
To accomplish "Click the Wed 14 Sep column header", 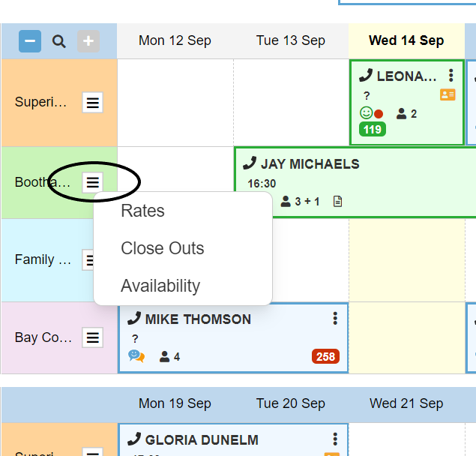I will click(406, 40).
